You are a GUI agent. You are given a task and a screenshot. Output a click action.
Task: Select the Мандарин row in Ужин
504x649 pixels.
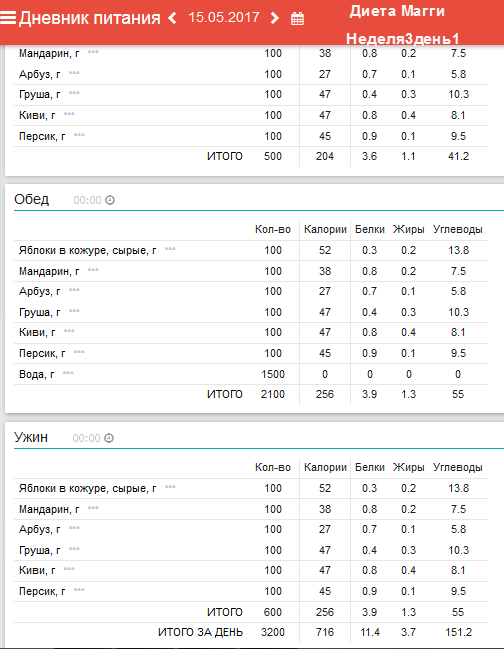(250, 509)
